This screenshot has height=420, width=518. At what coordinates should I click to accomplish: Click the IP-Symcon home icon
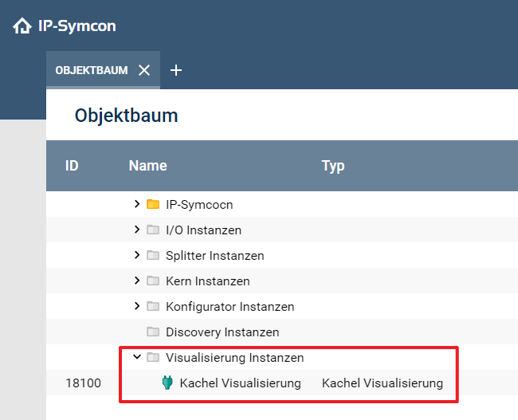[x=22, y=26]
